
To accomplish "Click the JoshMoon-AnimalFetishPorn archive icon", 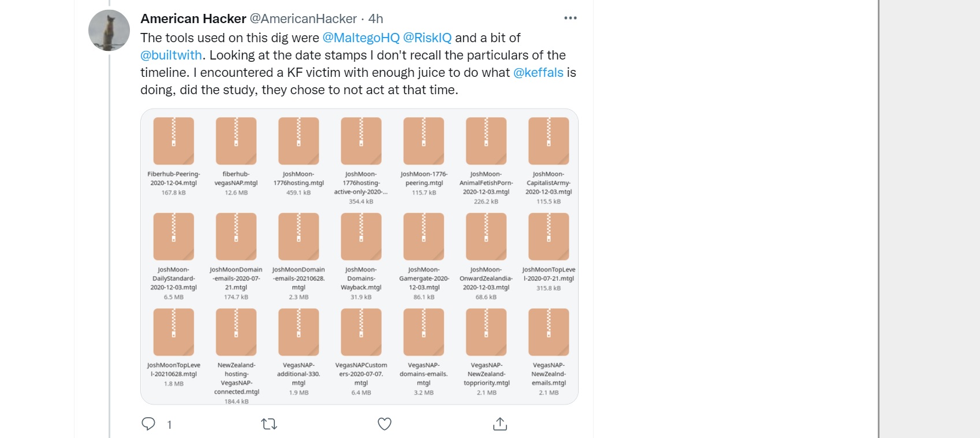I will tap(486, 141).
